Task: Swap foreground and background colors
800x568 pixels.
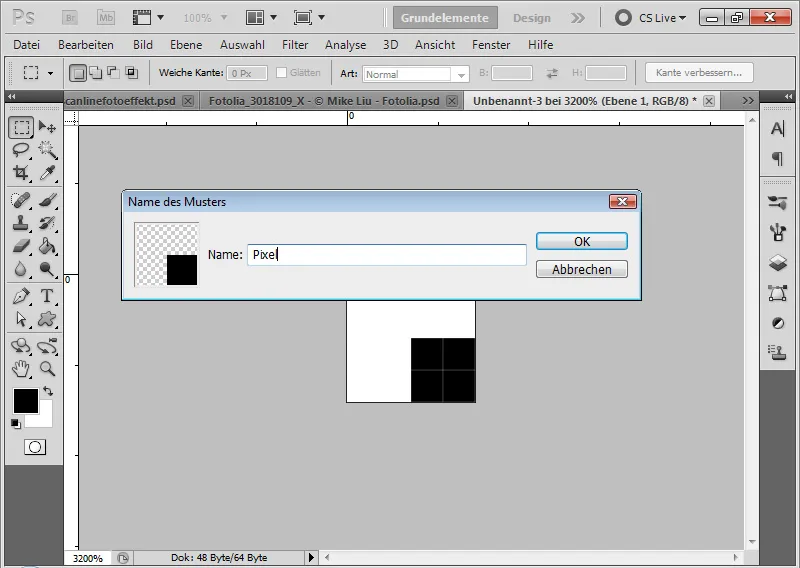Action: pyautogui.click(x=48, y=391)
